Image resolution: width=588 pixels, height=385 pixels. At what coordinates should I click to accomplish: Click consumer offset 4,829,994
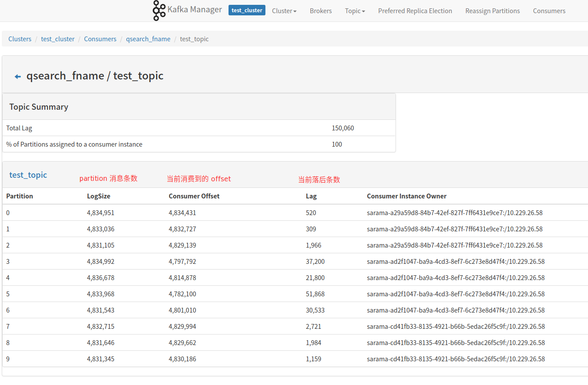coord(182,327)
